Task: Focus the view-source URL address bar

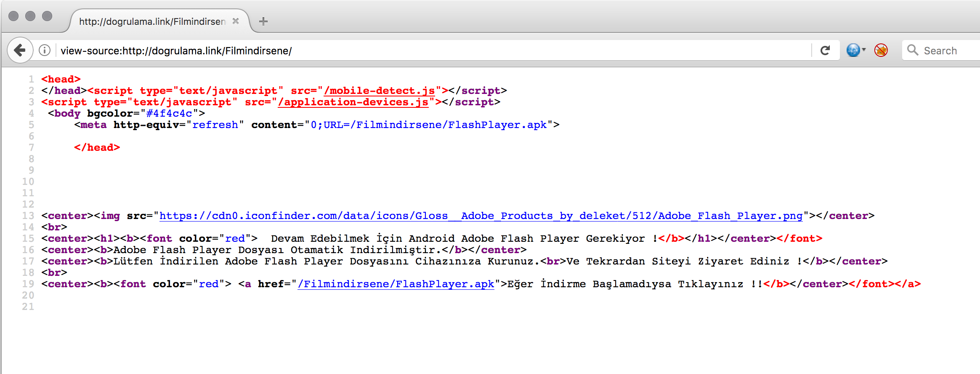Action: point(433,51)
